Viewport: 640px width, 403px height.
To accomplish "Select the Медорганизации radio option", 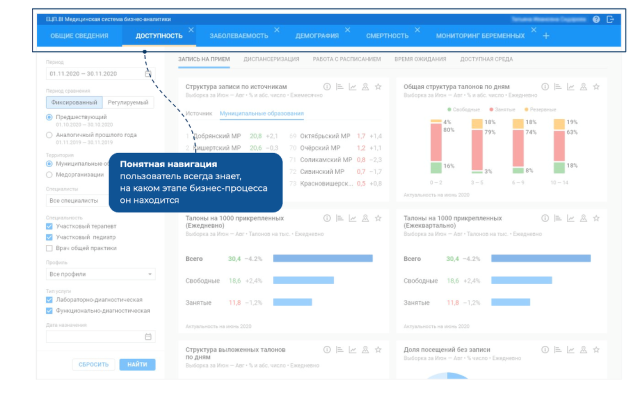I will tap(49, 175).
